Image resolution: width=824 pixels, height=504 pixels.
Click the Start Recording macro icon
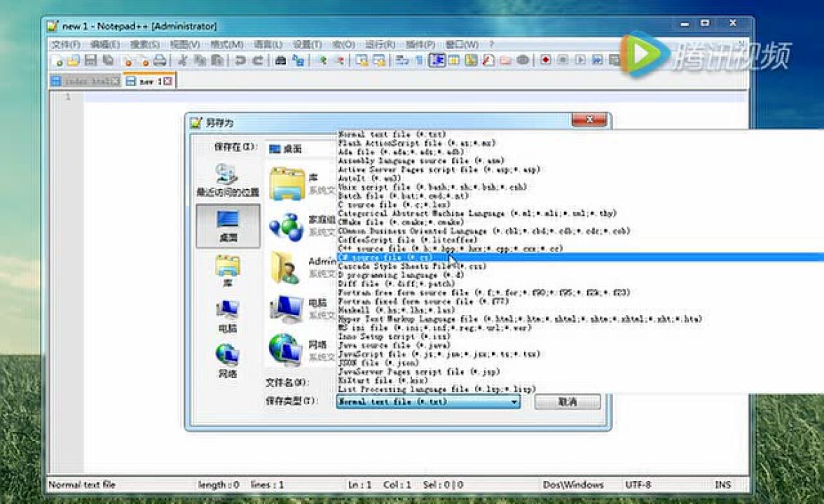547,59
